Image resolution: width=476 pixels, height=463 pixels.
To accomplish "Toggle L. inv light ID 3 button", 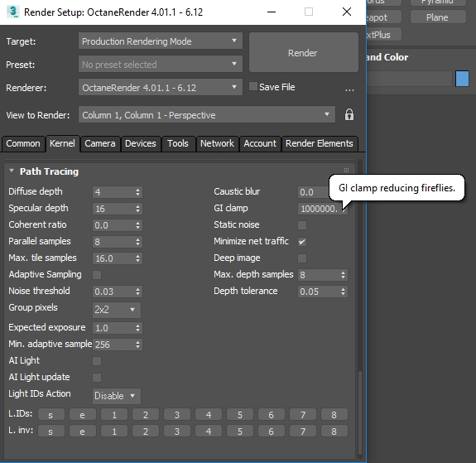I will [177, 431].
